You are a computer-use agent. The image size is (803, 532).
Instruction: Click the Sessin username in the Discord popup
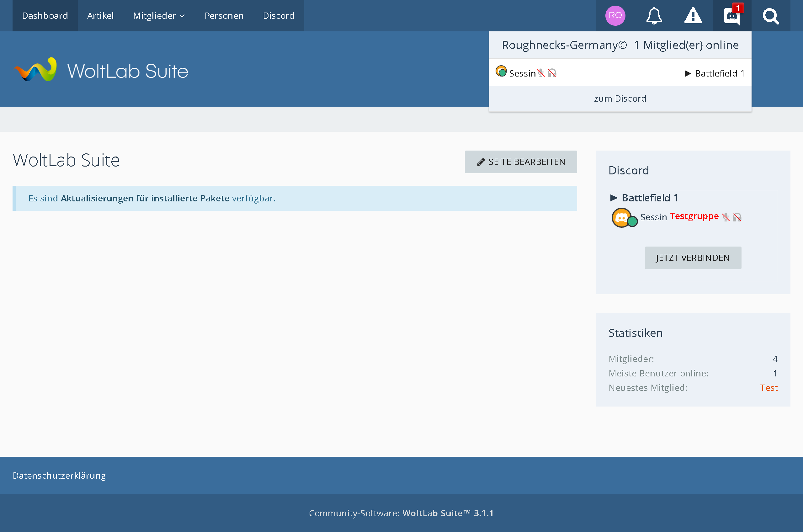(522, 73)
